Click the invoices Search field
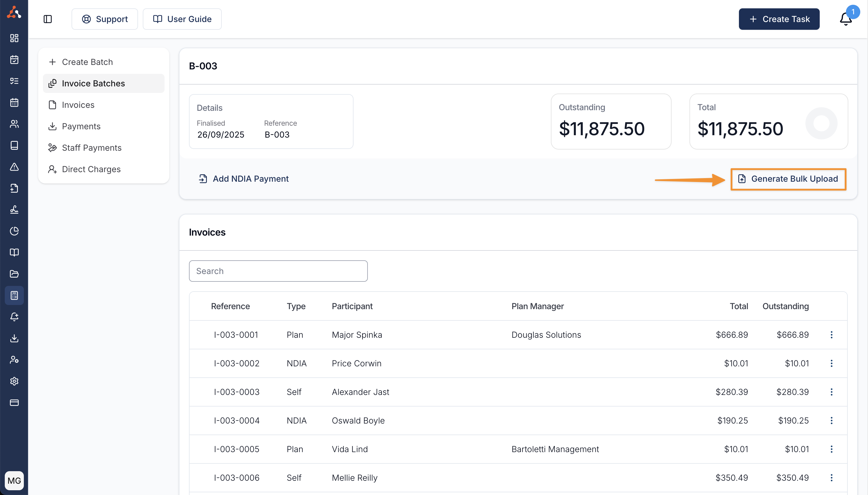 [x=278, y=271]
